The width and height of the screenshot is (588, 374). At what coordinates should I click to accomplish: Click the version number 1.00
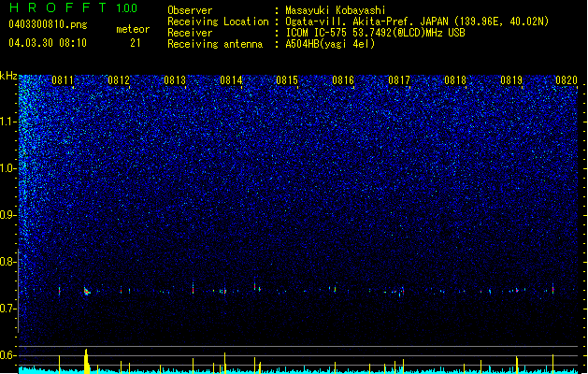coord(127,8)
